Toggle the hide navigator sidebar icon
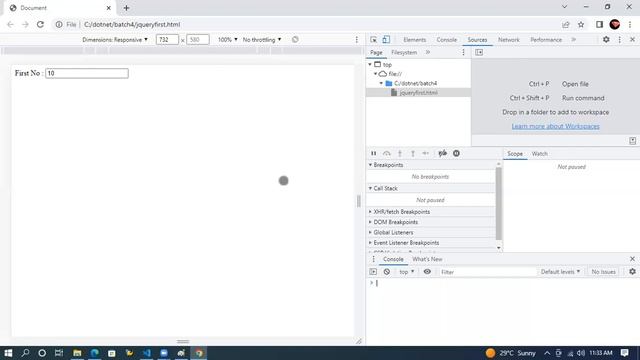Viewport: 640px width, 360px height. 479,52
